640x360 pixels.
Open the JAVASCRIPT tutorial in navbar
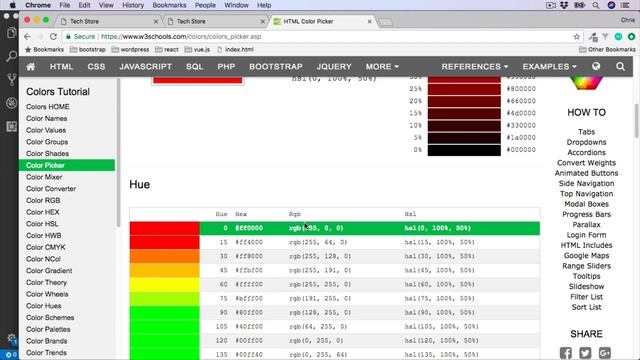coord(145,67)
